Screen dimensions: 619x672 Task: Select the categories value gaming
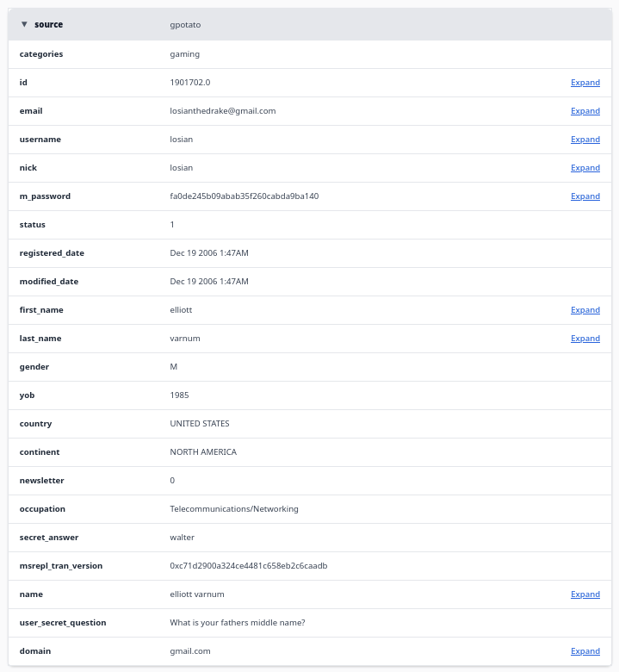184,54
